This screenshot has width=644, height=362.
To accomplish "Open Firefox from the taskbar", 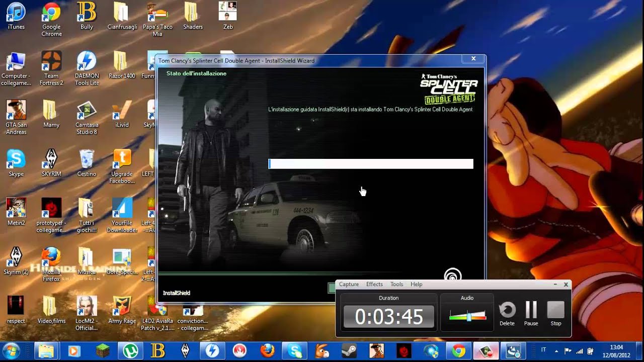I will click(x=267, y=350).
